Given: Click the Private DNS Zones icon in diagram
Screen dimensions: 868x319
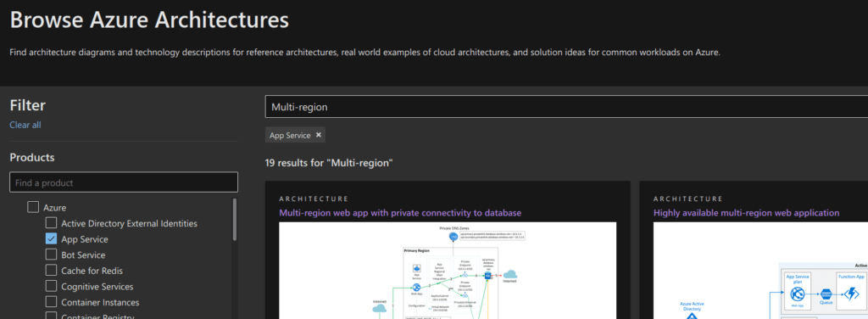Looking at the screenshot, I should tap(454, 237).
